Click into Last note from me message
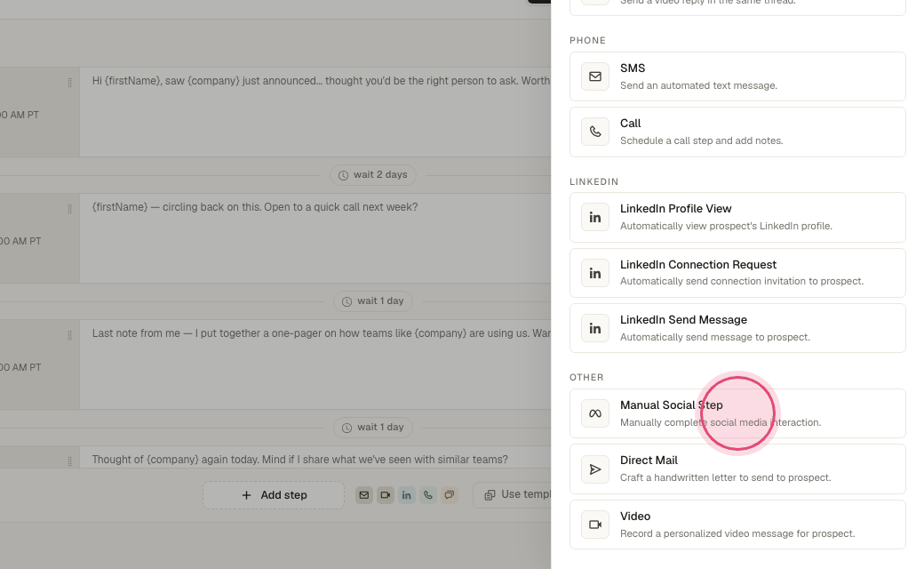This screenshot has height=569, width=924. 321,333
